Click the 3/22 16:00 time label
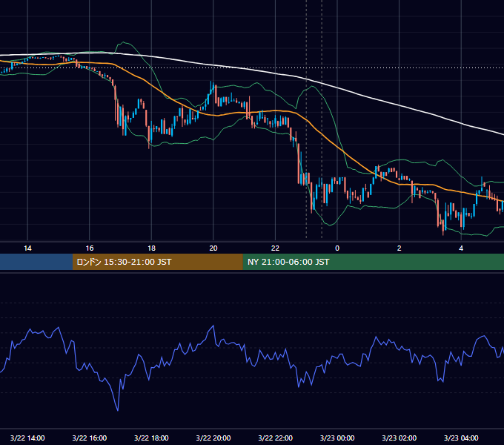This screenshot has width=504, height=445. (90, 438)
